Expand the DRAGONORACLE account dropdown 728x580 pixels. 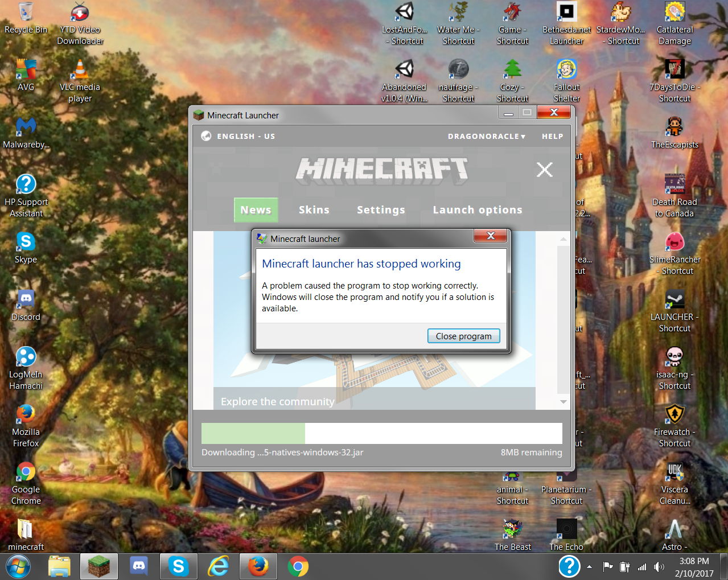(x=487, y=137)
